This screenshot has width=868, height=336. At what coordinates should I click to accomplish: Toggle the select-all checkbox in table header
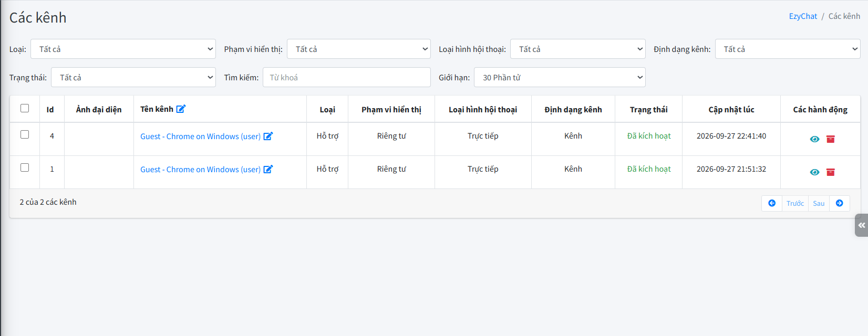pos(25,108)
